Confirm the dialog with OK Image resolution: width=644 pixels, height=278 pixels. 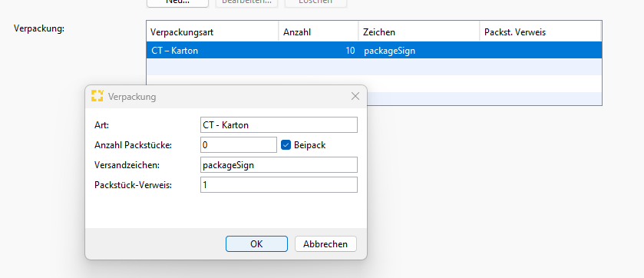click(256, 244)
